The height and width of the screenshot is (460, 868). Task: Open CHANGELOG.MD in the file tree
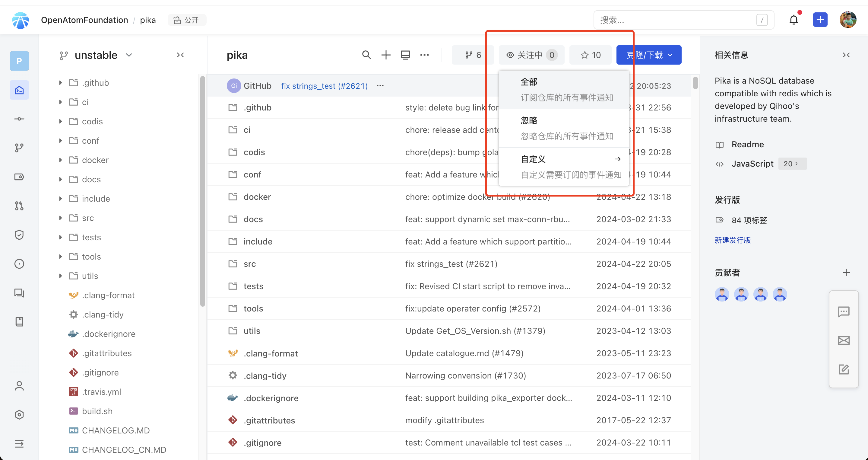click(x=116, y=430)
